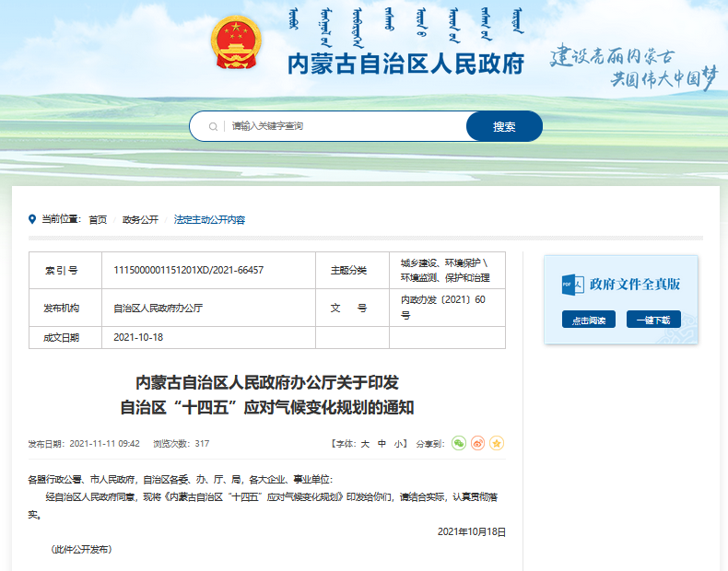Click the search magnifier icon
728x571 pixels.
click(x=213, y=126)
